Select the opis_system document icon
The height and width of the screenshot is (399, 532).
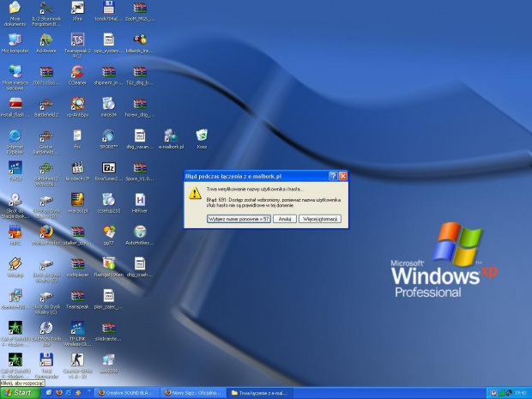109,44
